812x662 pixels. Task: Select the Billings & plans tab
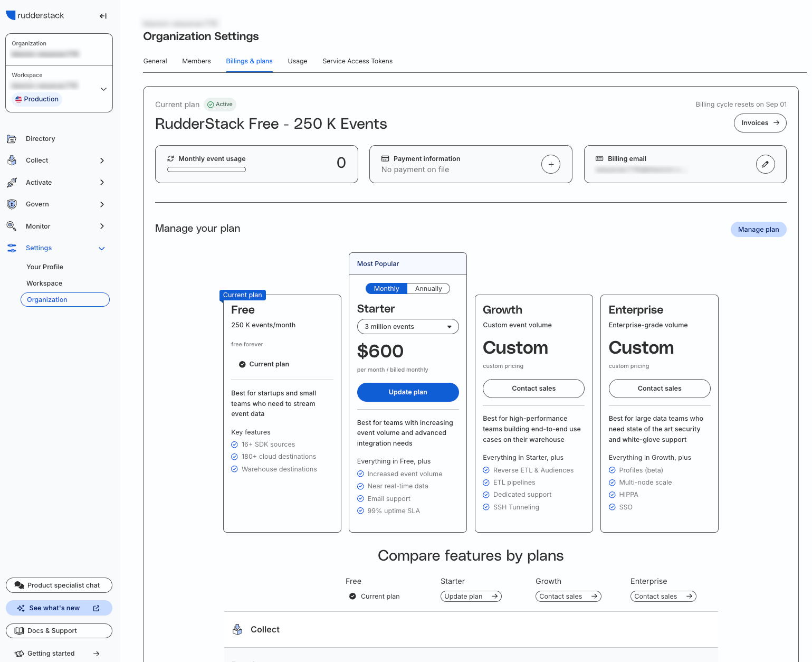click(x=250, y=61)
